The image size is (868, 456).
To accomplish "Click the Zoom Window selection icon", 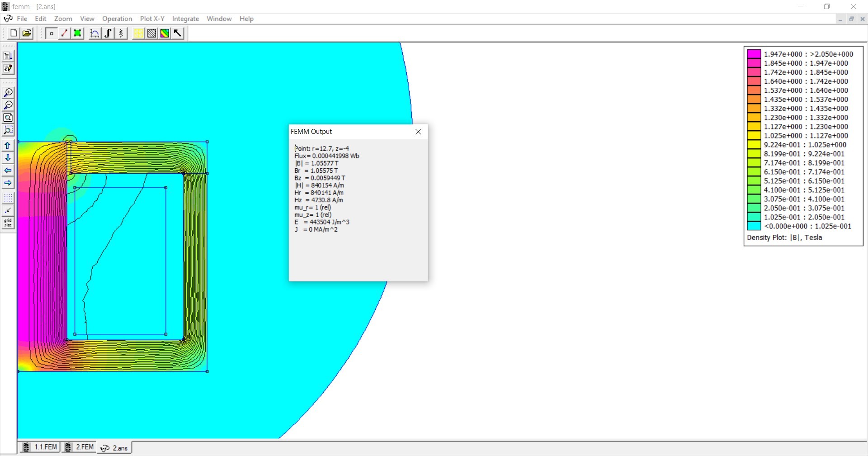I will click(x=8, y=130).
